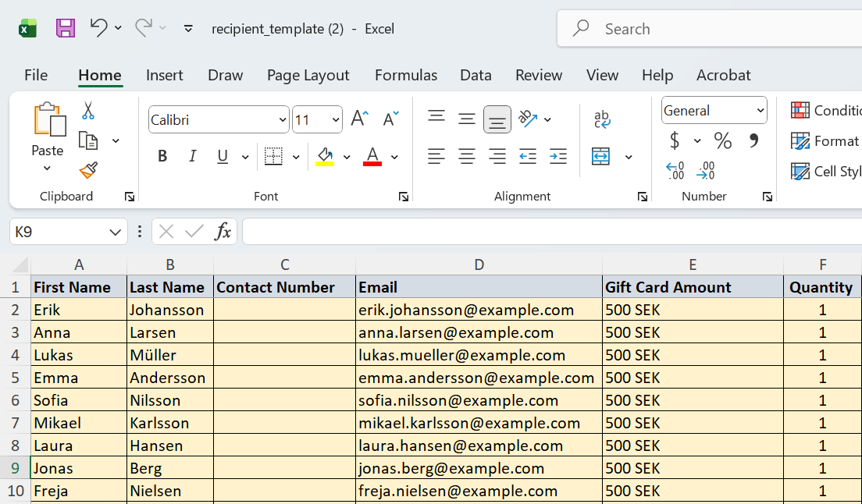Apply the yellow Fill Color

[324, 157]
